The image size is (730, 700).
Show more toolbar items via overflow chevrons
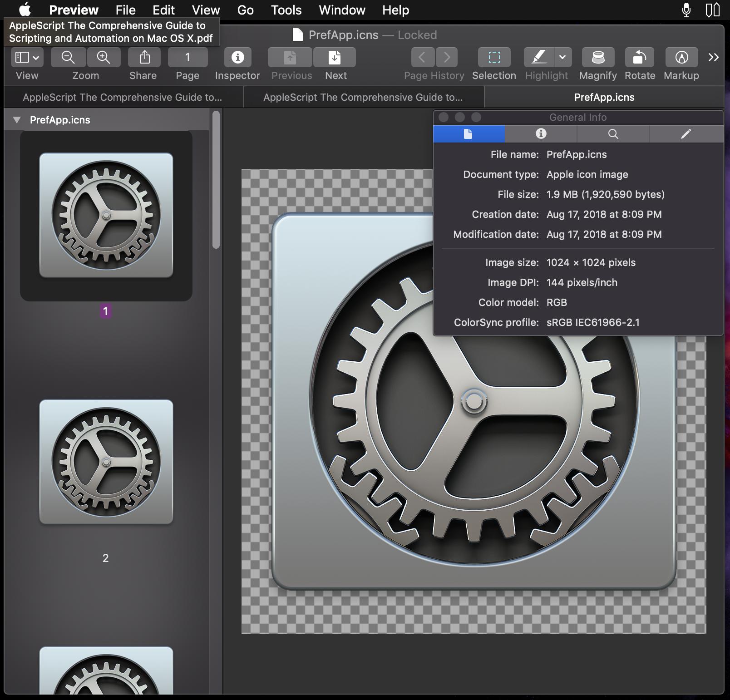click(713, 57)
